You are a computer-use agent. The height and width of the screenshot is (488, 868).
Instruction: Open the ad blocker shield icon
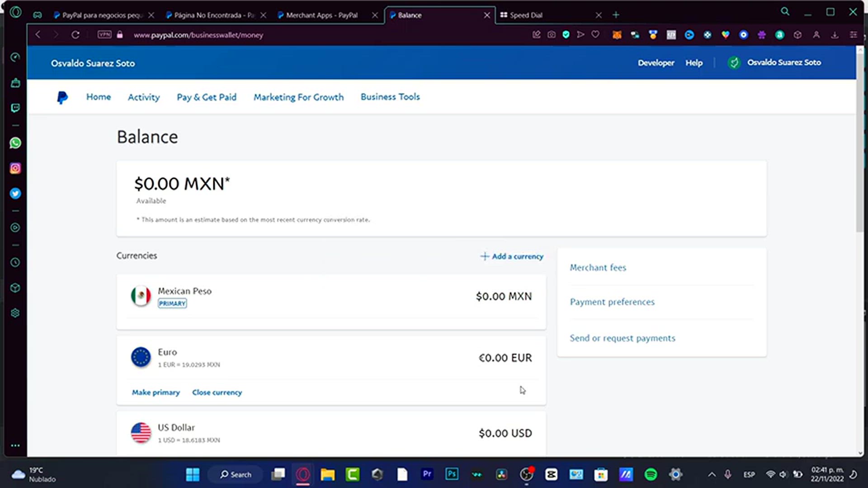click(x=566, y=35)
